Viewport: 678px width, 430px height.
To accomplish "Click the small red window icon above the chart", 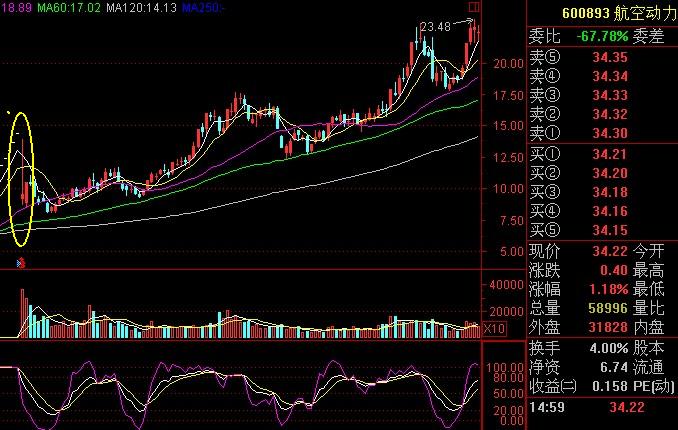I will (474, 7).
